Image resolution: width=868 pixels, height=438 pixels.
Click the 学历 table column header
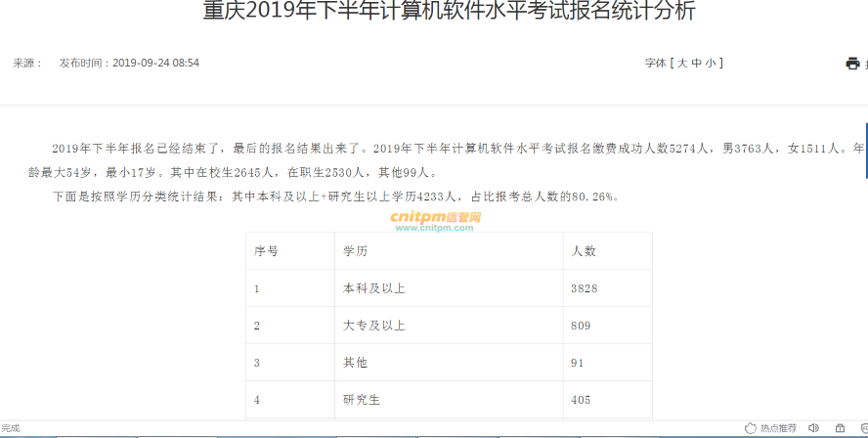pos(355,251)
